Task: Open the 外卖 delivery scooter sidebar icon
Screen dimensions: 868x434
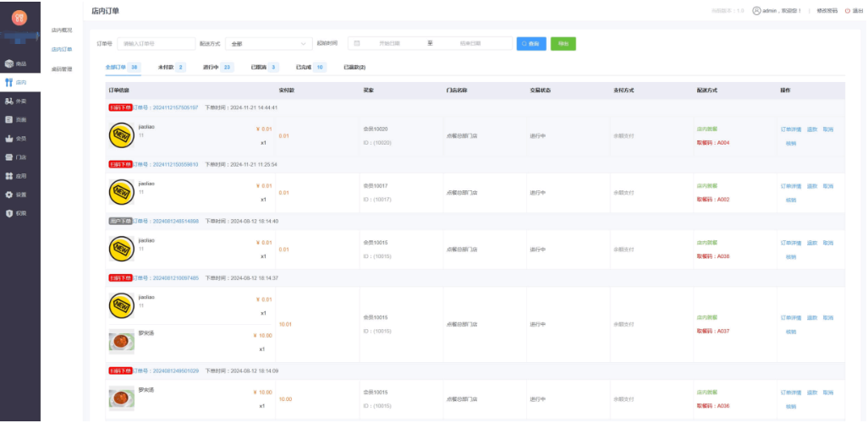Action: tap(8, 102)
